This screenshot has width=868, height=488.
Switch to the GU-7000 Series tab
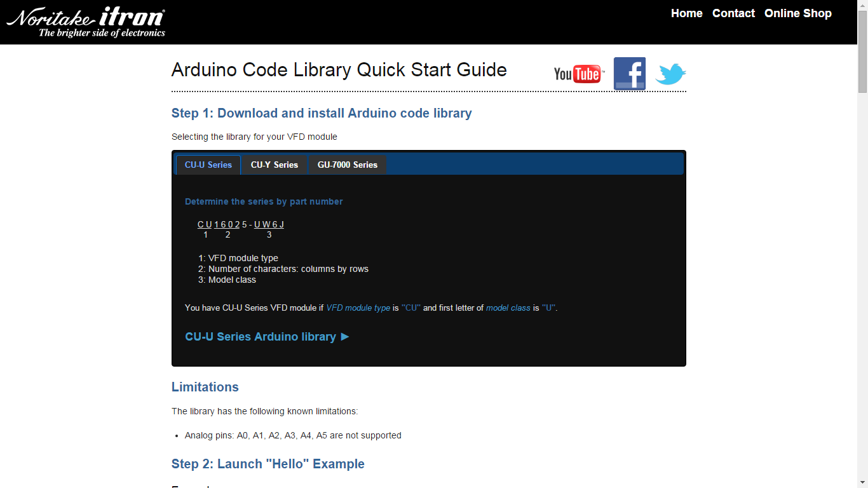point(348,165)
